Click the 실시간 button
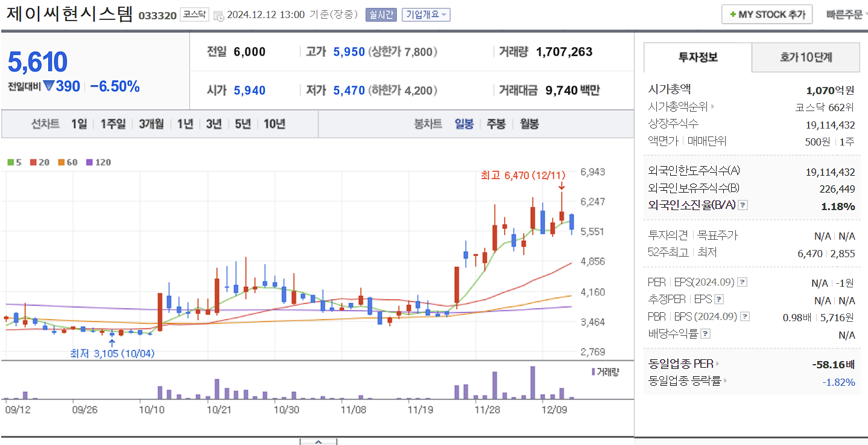Image resolution: width=868 pixels, height=445 pixels. 381,15
